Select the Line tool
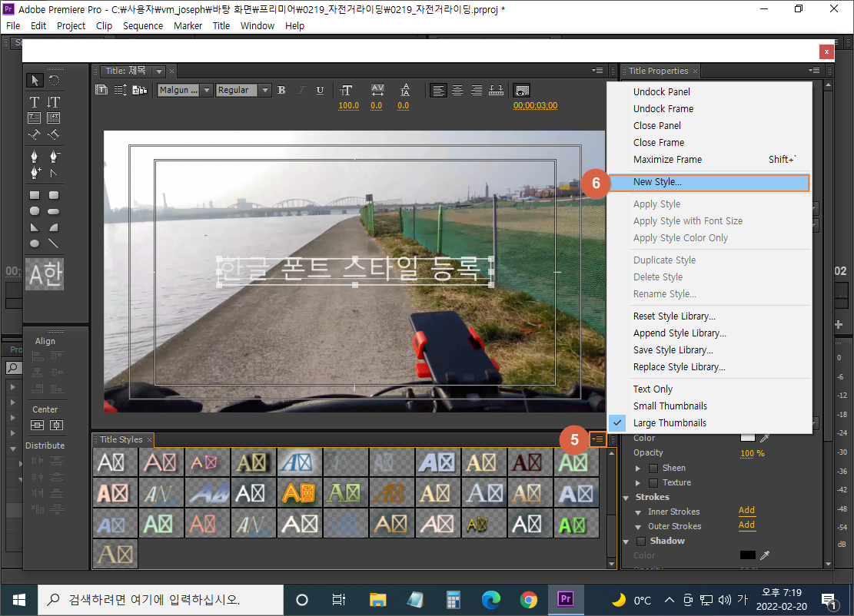This screenshot has height=616, width=854. [x=53, y=243]
